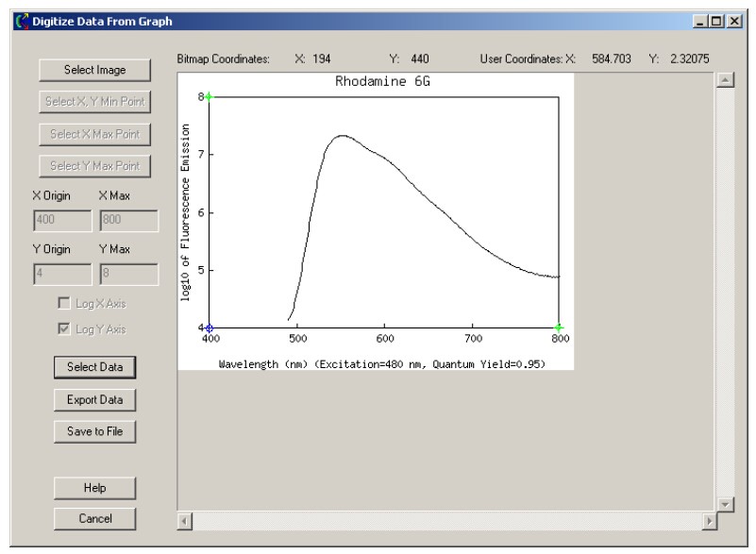
Task: Click the Select Y Max Point button
Action: [94, 166]
